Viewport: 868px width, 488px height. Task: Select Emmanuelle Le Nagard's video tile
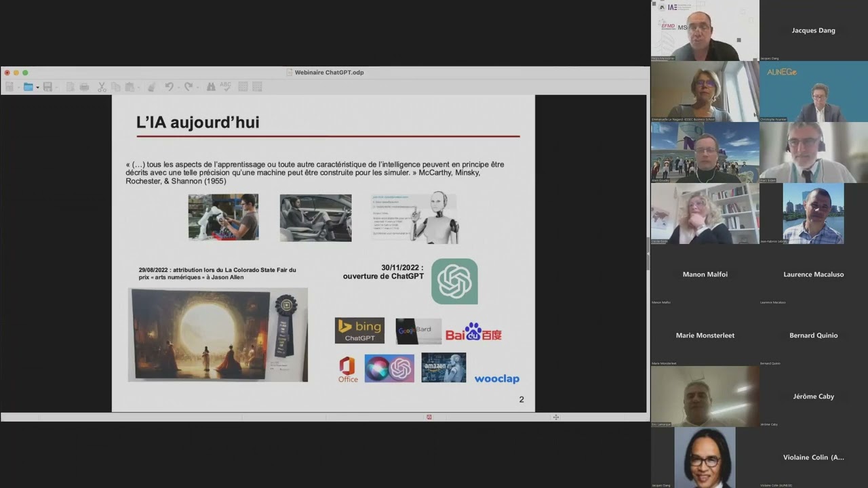click(x=705, y=91)
